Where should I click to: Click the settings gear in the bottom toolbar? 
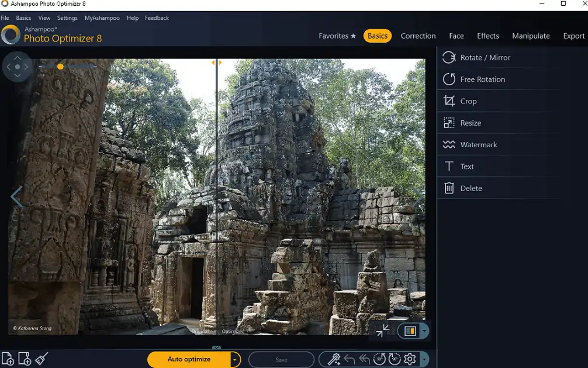pos(410,359)
